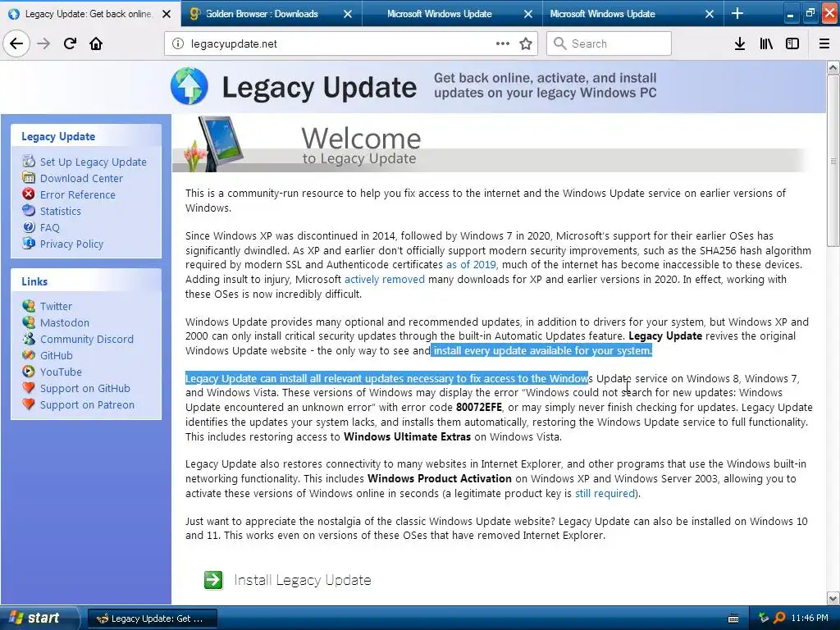
Task: Click the Privacy Policy info icon
Action: pyautogui.click(x=29, y=243)
